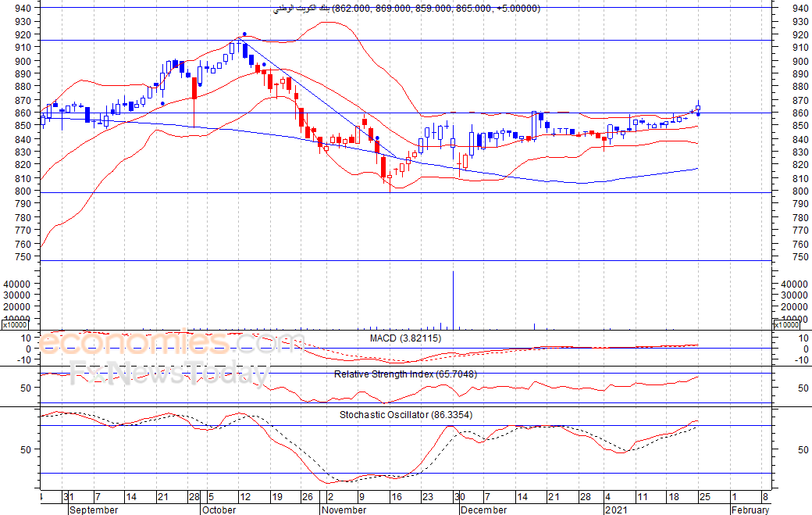Click date label 30 above December
The width and height of the screenshot is (812, 515).
(460, 497)
